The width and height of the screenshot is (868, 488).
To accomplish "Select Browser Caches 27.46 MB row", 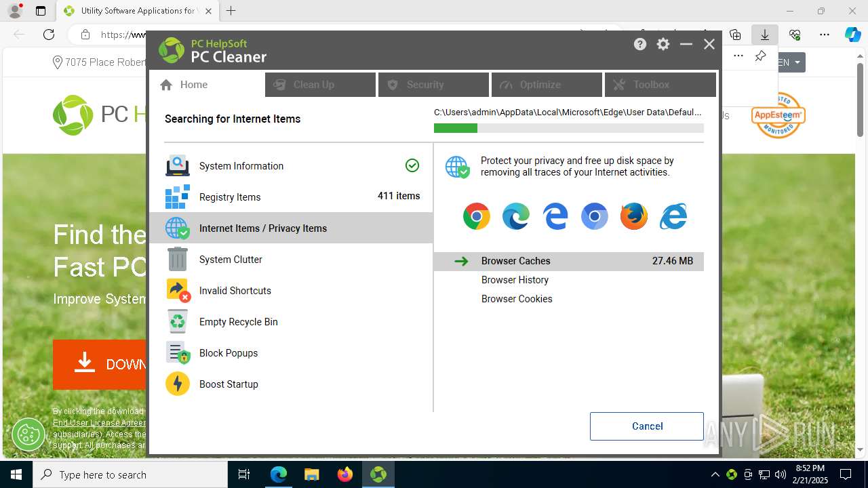I will (x=569, y=261).
